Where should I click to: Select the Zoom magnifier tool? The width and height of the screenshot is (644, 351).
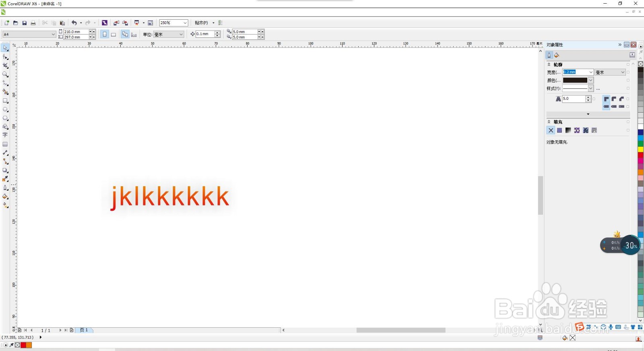click(x=5, y=74)
